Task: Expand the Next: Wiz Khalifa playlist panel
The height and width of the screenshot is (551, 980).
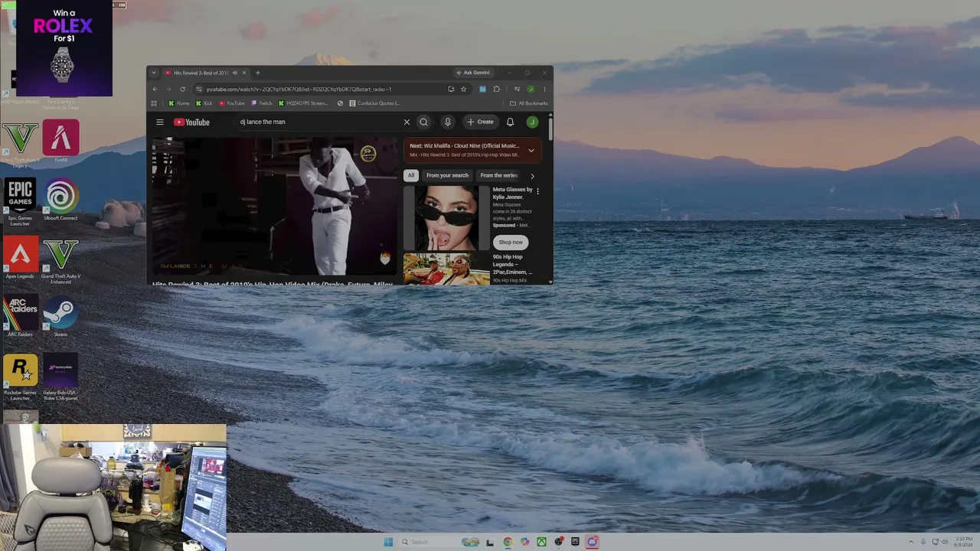Action: click(531, 150)
